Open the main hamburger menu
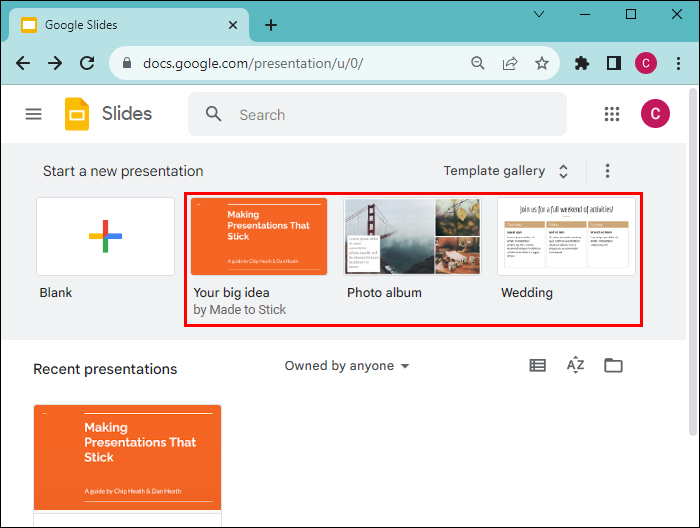 coord(33,114)
